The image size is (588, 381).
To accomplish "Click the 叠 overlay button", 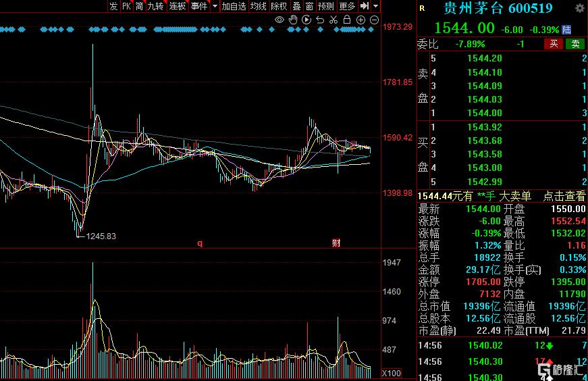I will coord(296,6).
